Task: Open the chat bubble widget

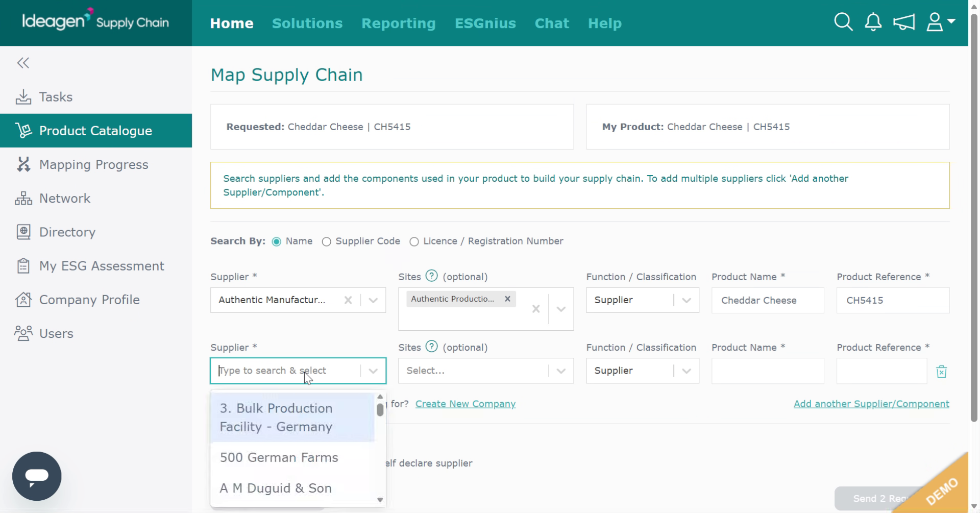Action: [x=37, y=476]
